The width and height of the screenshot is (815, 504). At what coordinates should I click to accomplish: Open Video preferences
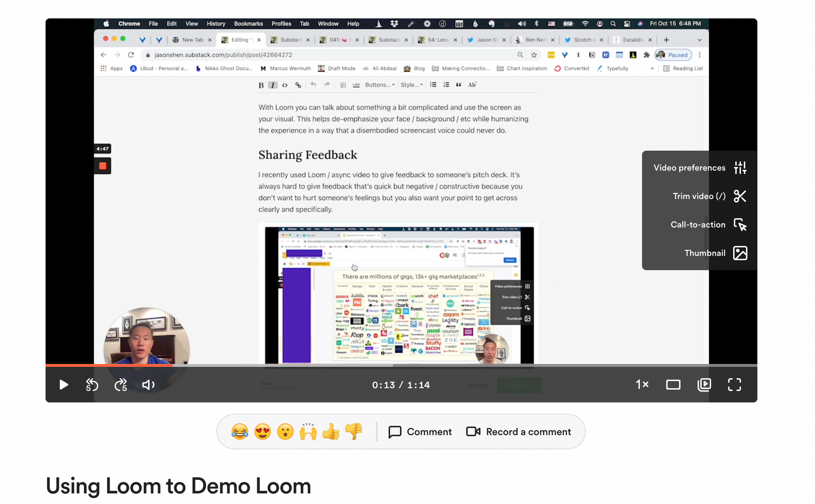(x=700, y=168)
